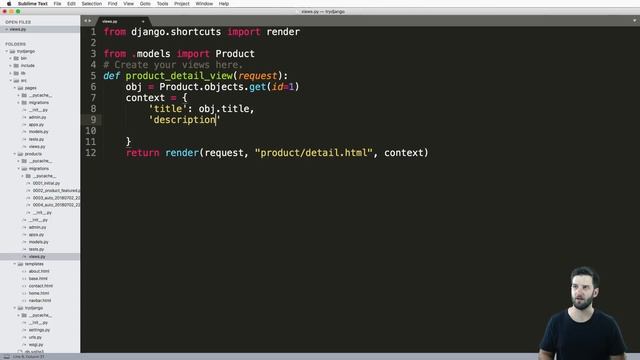The image size is (640, 360).
Task: Click the '# Create your views here.' comment
Action: 173,64
